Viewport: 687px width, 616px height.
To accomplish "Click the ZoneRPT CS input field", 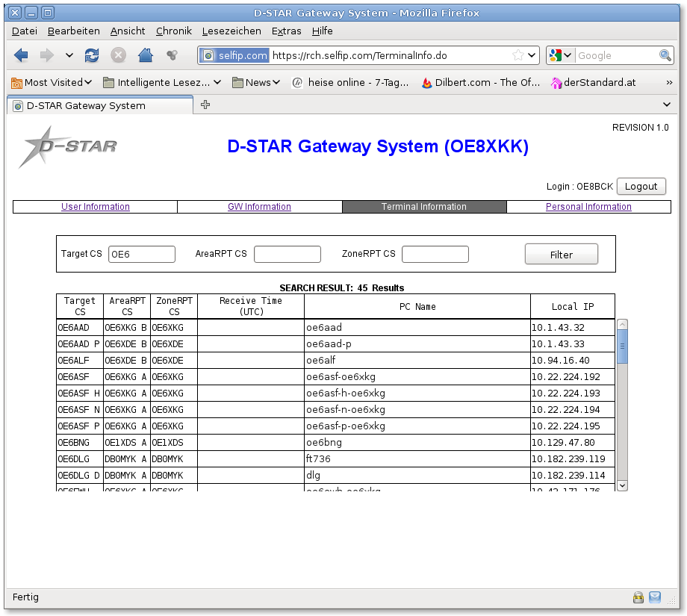I will click(435, 254).
